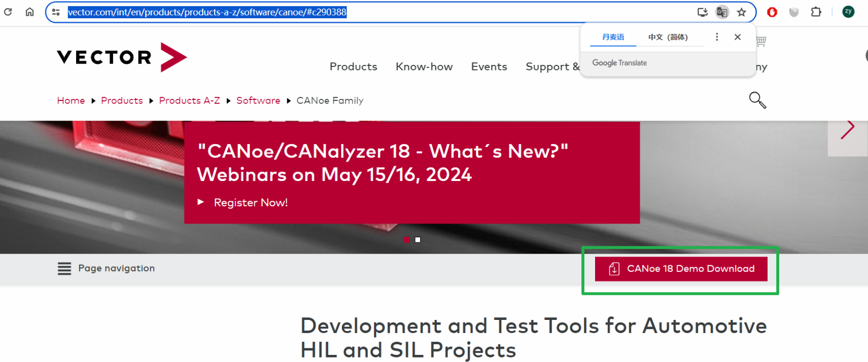
Task: Open the Know-how menu
Action: click(x=424, y=66)
